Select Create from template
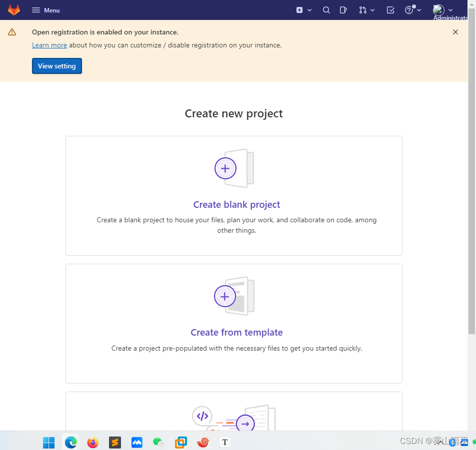 click(236, 332)
